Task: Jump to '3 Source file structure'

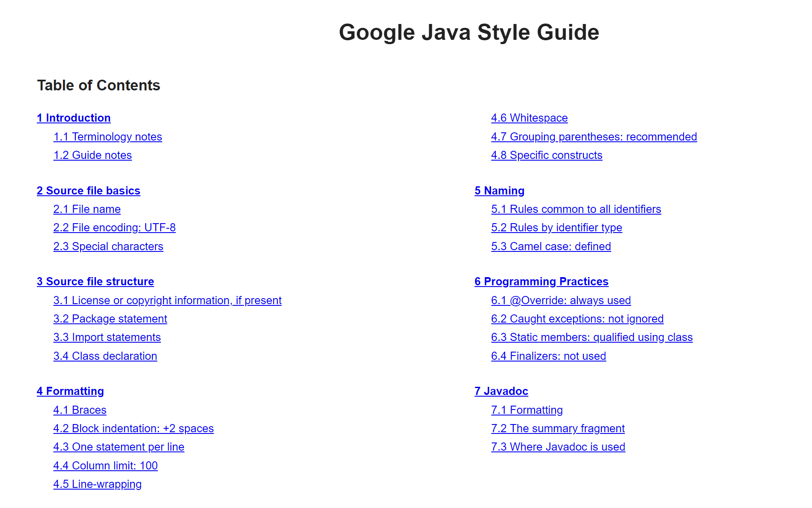Action: (95, 281)
